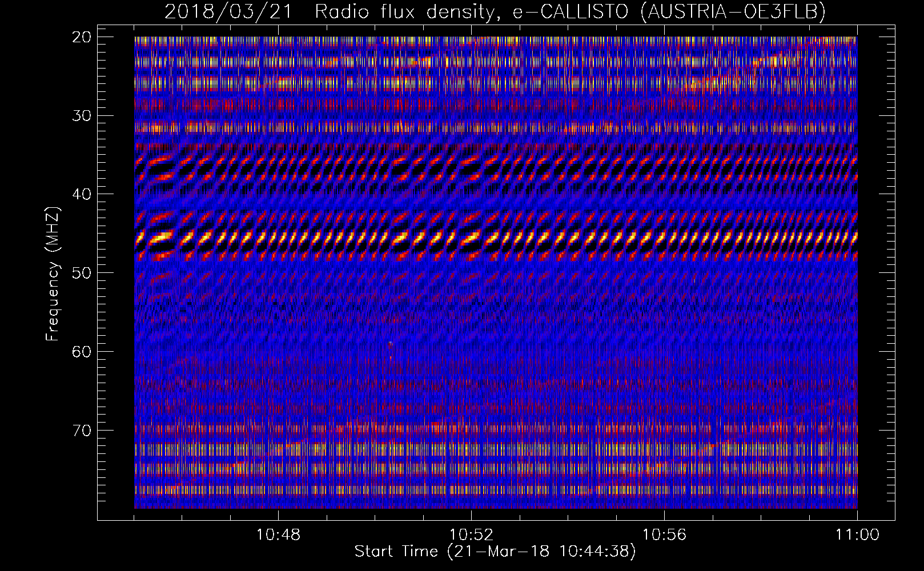Image resolution: width=924 pixels, height=571 pixels.
Task: Click the 70 frequency tick label
Action: 82,430
